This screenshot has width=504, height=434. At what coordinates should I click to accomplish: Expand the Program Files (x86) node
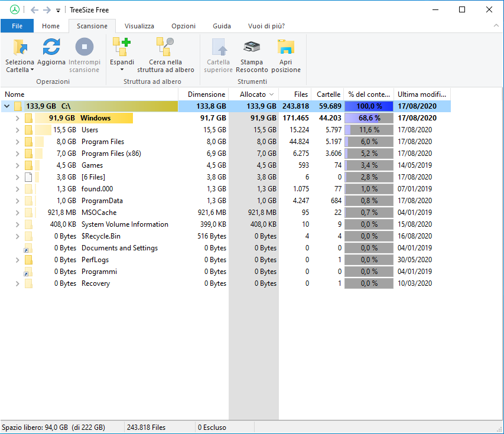pos(17,154)
